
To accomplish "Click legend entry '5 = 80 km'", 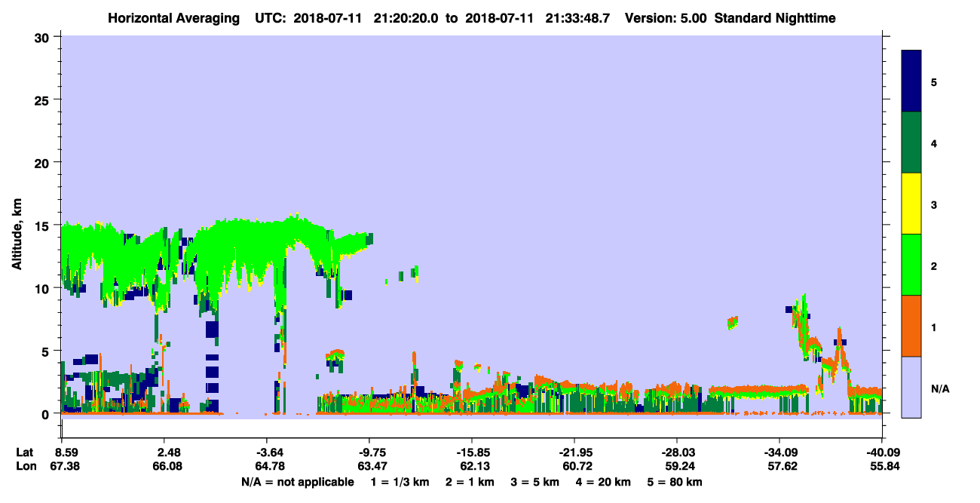I will pos(675,482).
